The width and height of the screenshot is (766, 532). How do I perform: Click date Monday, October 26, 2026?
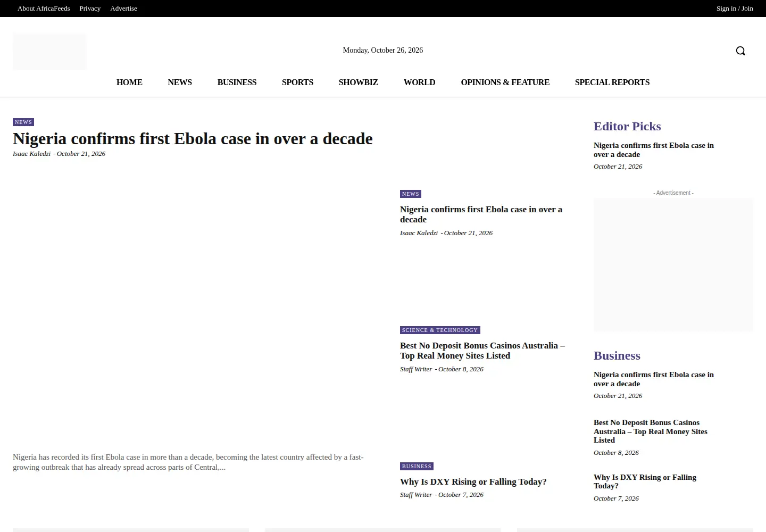click(x=383, y=51)
